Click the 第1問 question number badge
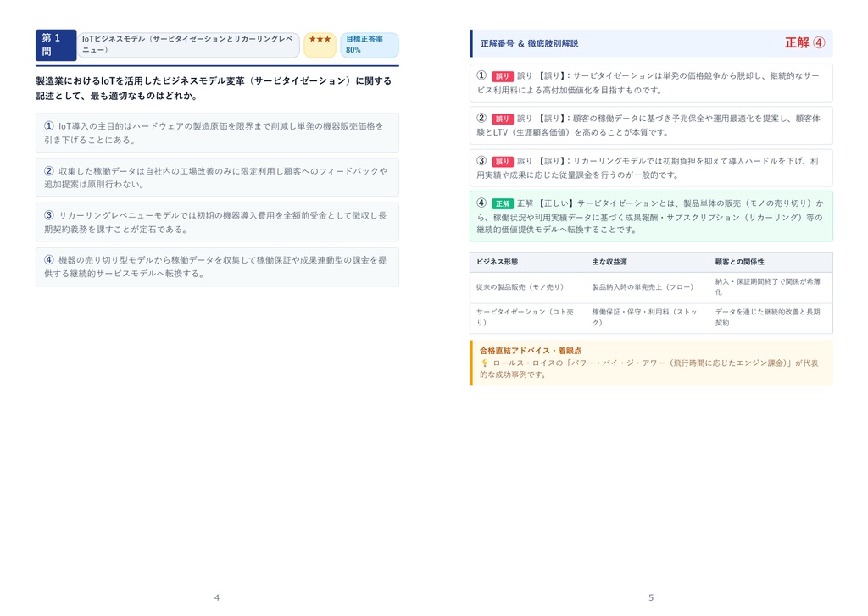The image size is (868, 616). 56,45
